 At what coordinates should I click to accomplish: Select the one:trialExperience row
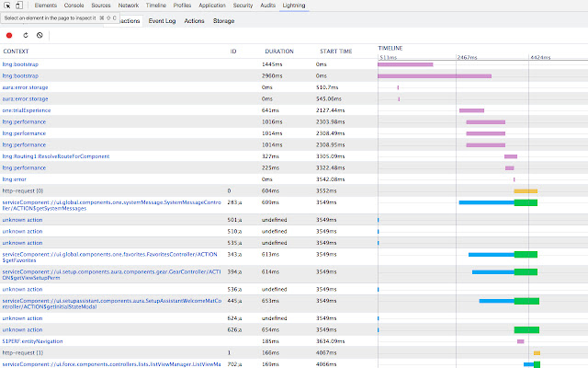27,109
